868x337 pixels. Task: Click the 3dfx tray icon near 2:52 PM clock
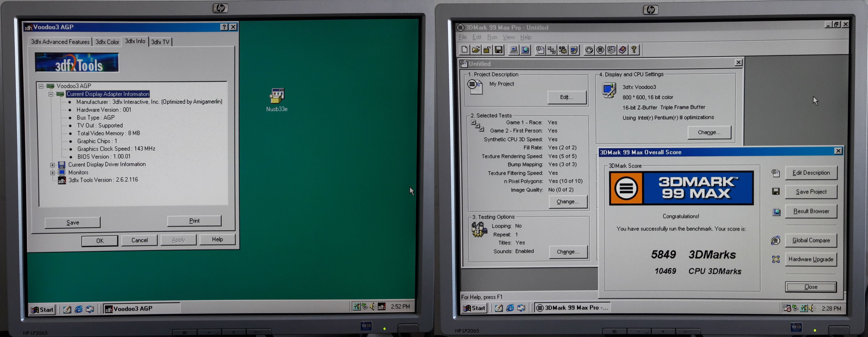pyautogui.click(x=381, y=306)
